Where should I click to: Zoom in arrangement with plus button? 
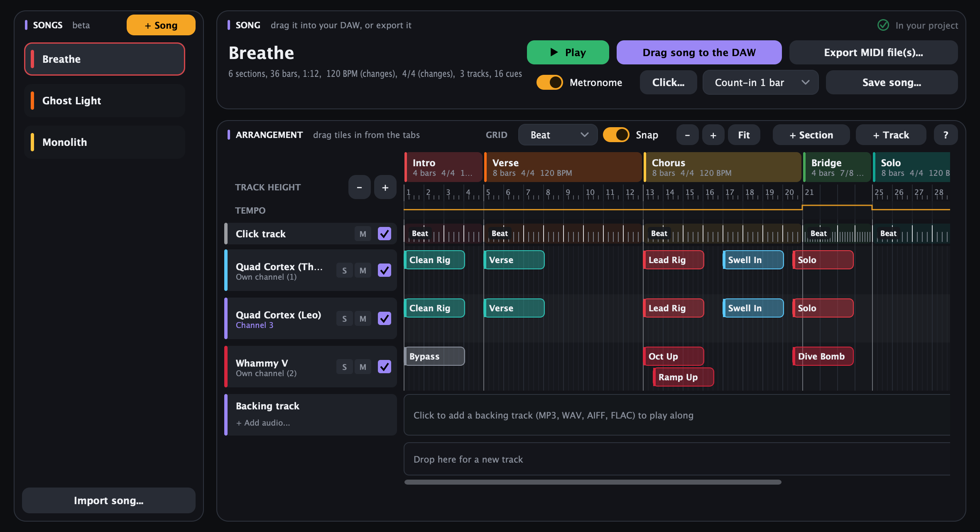click(713, 135)
